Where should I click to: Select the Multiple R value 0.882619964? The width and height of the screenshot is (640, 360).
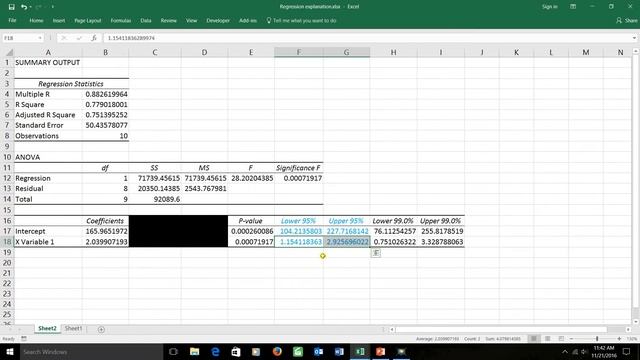click(x=105, y=94)
